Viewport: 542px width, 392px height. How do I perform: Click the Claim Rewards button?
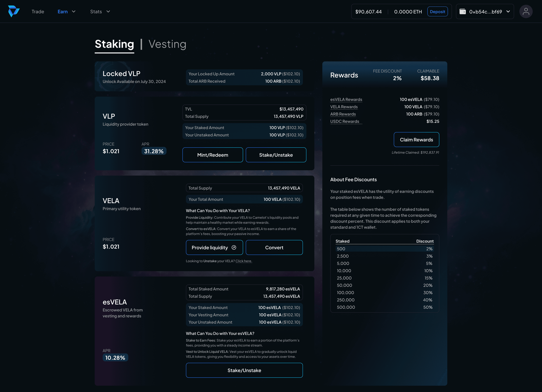click(416, 140)
